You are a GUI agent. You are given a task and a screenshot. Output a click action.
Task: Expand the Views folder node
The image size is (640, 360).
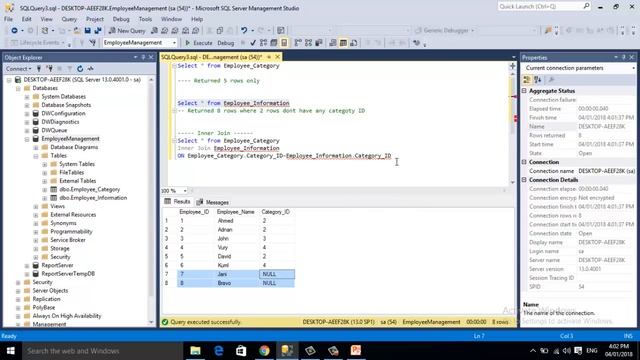coord(36,207)
